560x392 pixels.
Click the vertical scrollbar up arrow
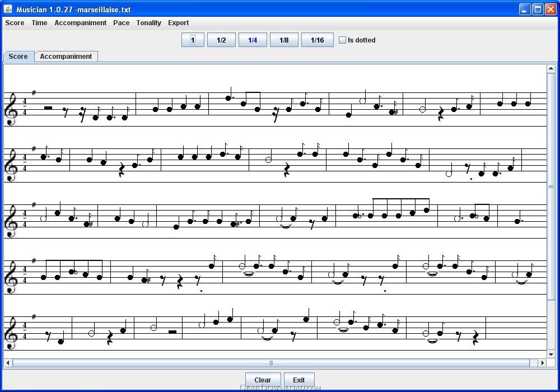[x=550, y=68]
